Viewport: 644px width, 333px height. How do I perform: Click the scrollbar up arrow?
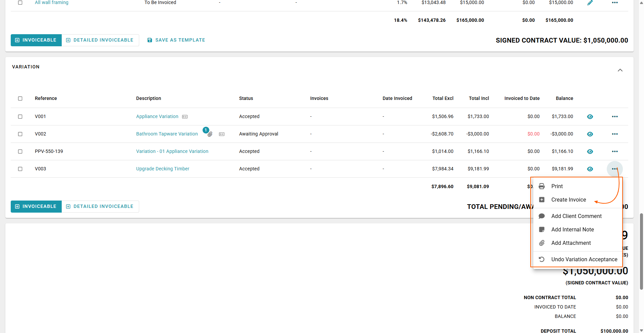(641, 2)
